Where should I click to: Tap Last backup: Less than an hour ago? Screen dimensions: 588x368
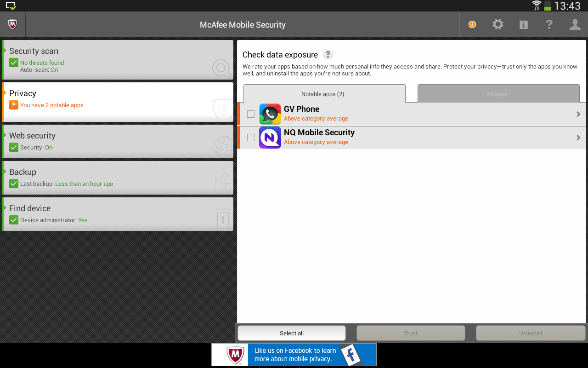click(67, 184)
